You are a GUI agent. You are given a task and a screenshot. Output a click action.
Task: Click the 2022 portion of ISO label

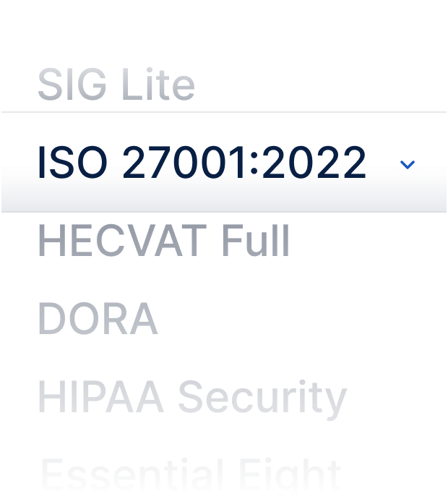pos(314,162)
